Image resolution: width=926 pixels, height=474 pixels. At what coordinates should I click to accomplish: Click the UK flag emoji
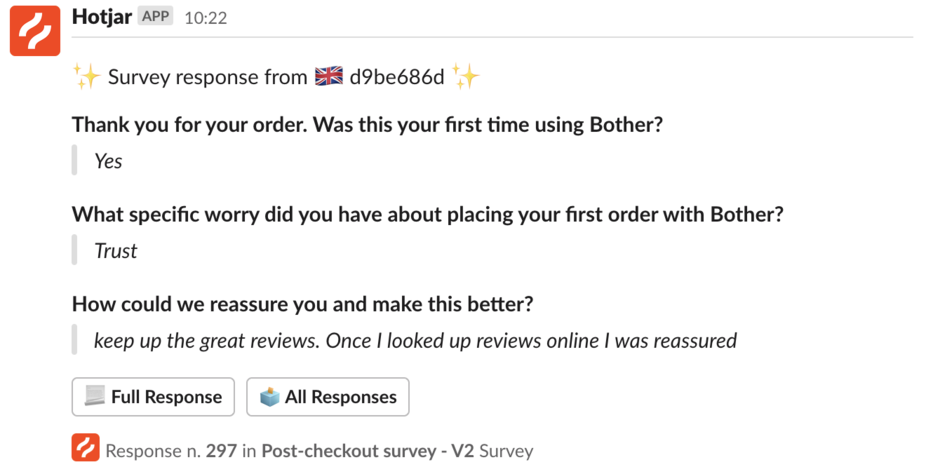click(x=328, y=77)
